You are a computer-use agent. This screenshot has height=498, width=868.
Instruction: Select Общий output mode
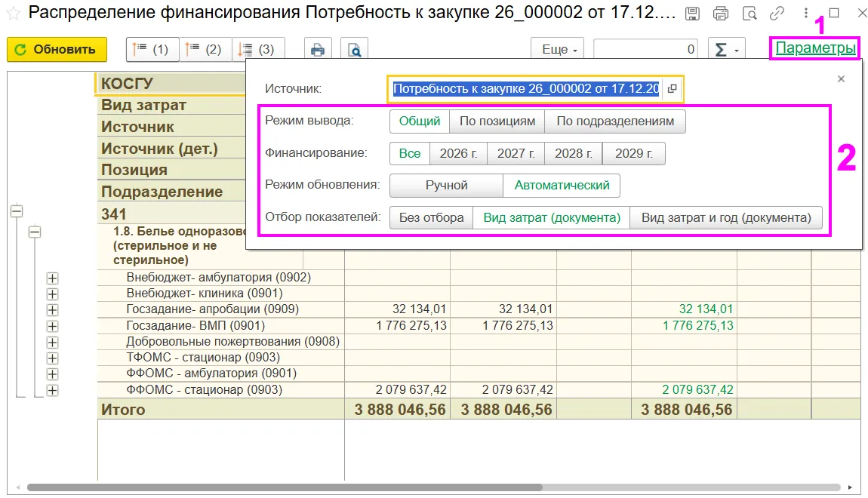pos(420,121)
